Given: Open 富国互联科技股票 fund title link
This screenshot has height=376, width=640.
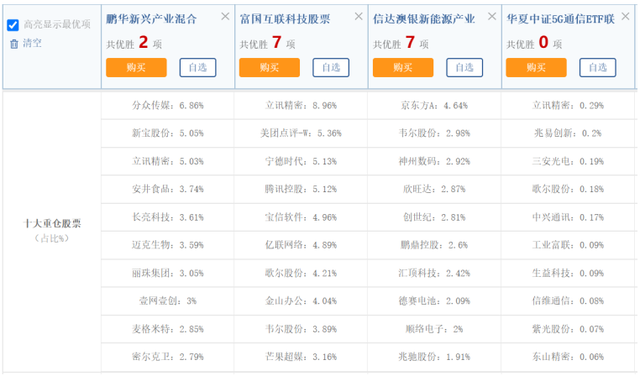Looking at the screenshot, I should pos(285,19).
